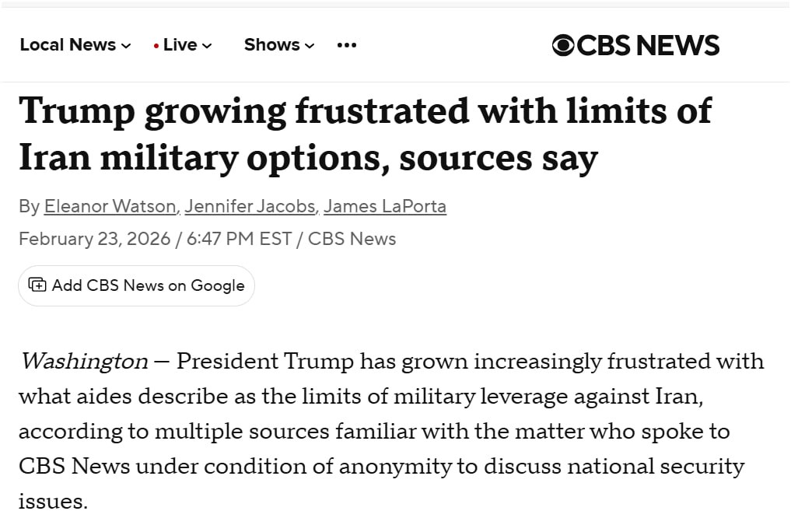Click the add icon in the Google button
791x532 pixels.
(x=37, y=285)
